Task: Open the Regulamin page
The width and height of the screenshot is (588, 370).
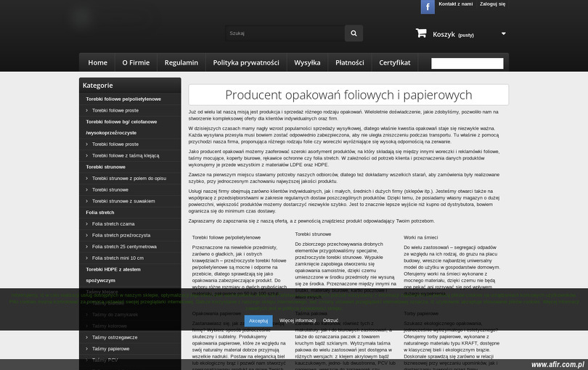Action: 181,62
